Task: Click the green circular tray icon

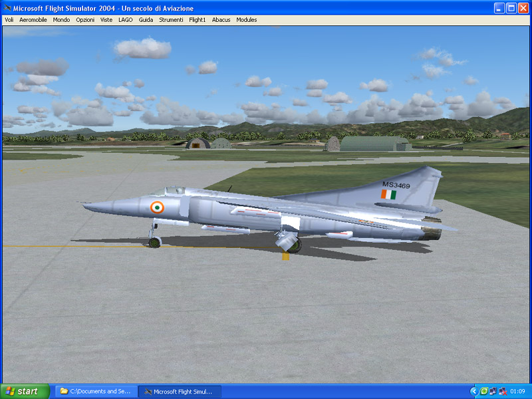Action: (484, 391)
